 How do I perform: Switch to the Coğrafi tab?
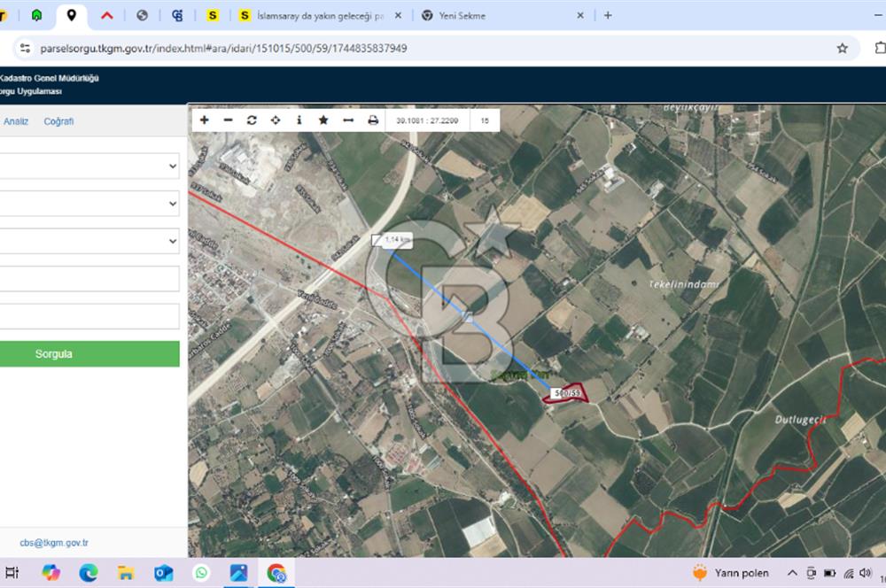(x=58, y=121)
